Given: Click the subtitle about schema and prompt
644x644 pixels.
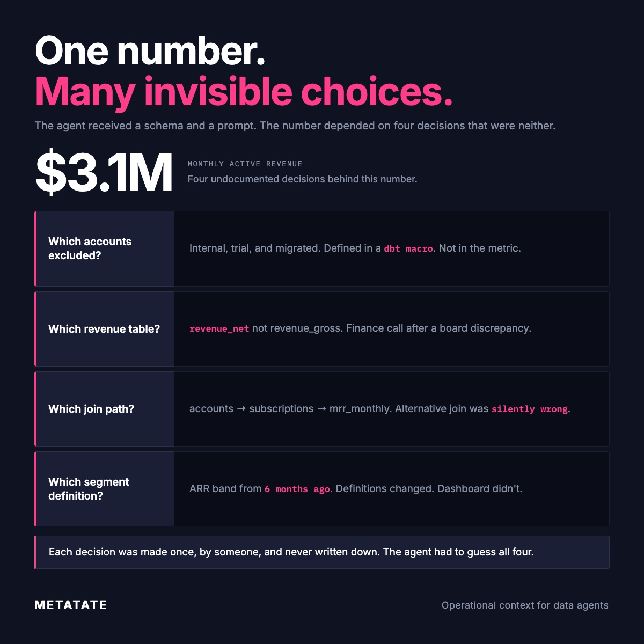Looking at the screenshot, I should tap(295, 126).
